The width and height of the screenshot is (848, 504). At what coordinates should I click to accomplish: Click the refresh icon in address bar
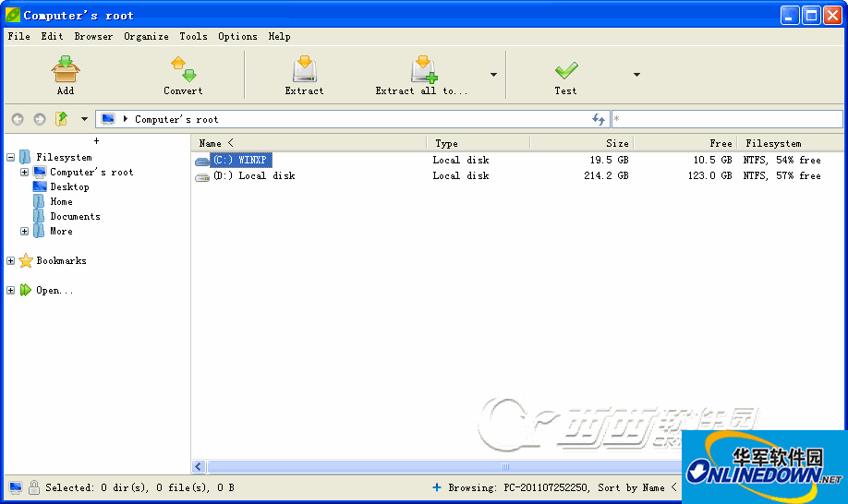tap(599, 119)
